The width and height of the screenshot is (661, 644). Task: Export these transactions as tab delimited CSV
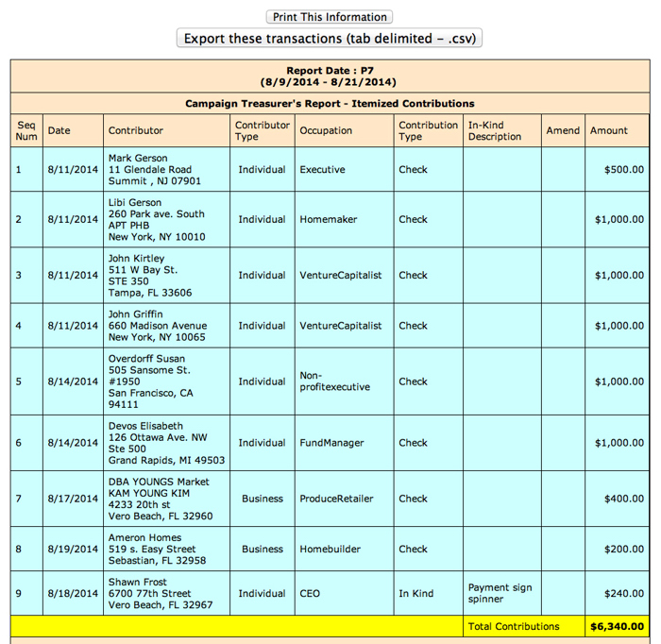pos(330,39)
